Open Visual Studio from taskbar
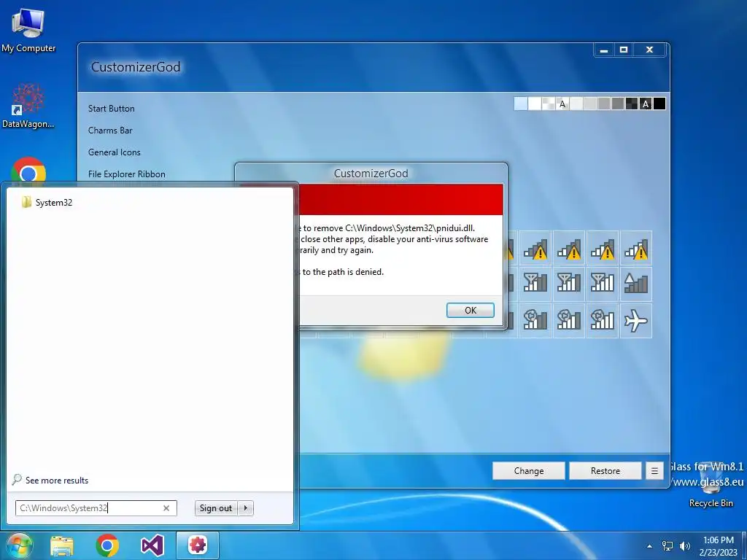Viewport: 747px width, 560px height. point(152,545)
